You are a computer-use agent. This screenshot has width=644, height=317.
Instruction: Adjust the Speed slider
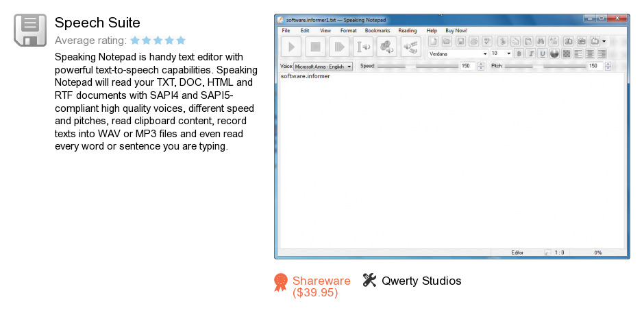tap(417, 66)
